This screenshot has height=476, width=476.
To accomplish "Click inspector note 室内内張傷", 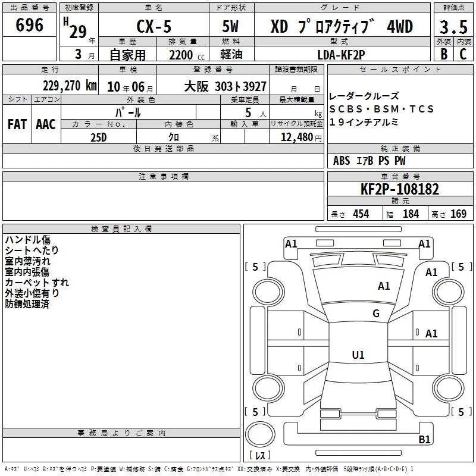I will [27, 272].
